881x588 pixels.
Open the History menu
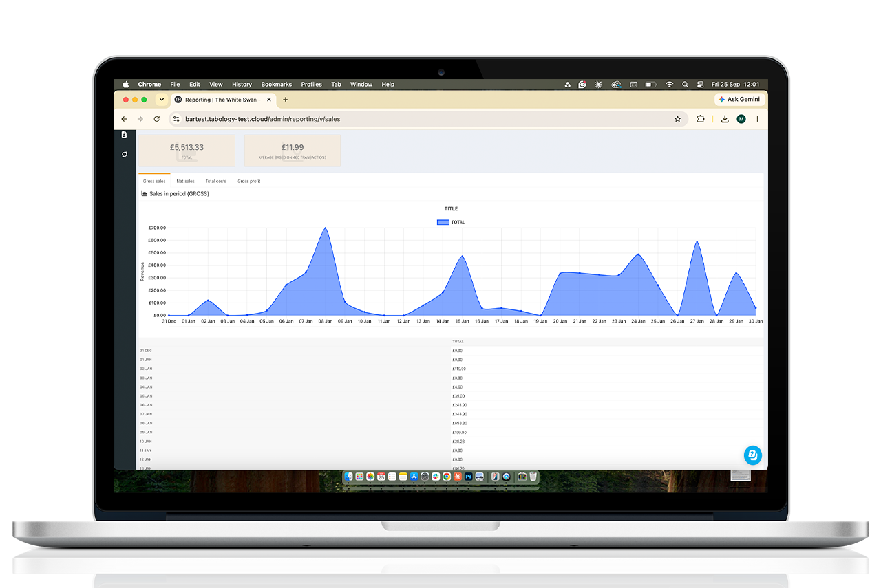(x=242, y=85)
